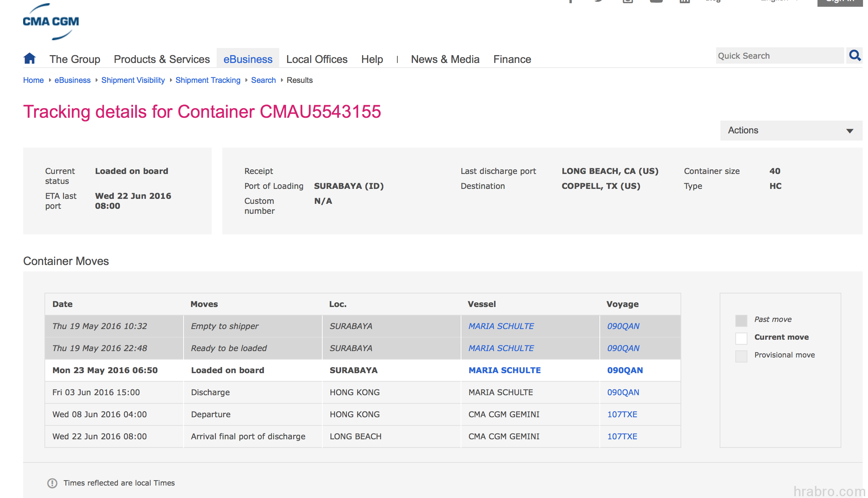Click the Provisional move legend swatch
The height and width of the screenshot is (498, 868).
pyautogui.click(x=741, y=356)
